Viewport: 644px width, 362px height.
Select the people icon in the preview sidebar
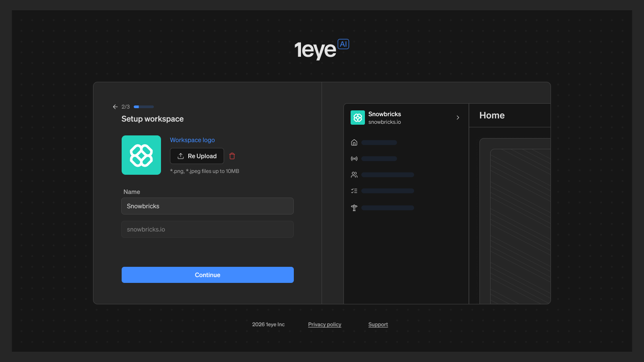[x=354, y=175]
